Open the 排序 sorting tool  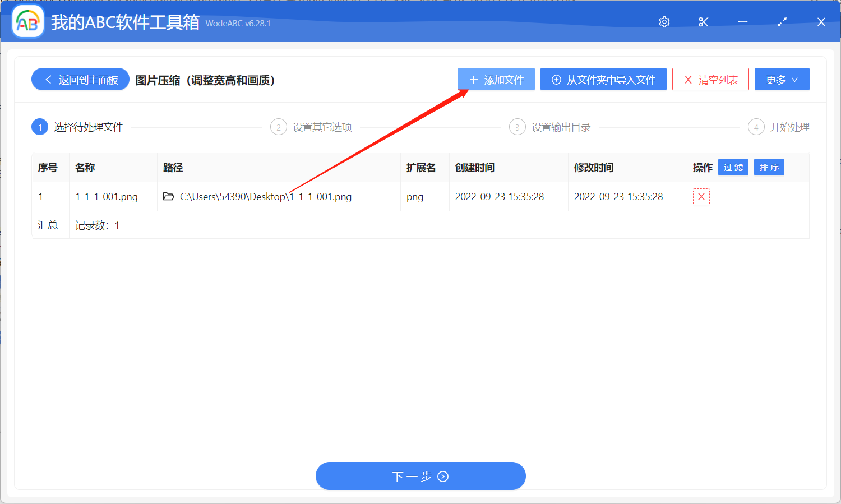[x=769, y=167]
